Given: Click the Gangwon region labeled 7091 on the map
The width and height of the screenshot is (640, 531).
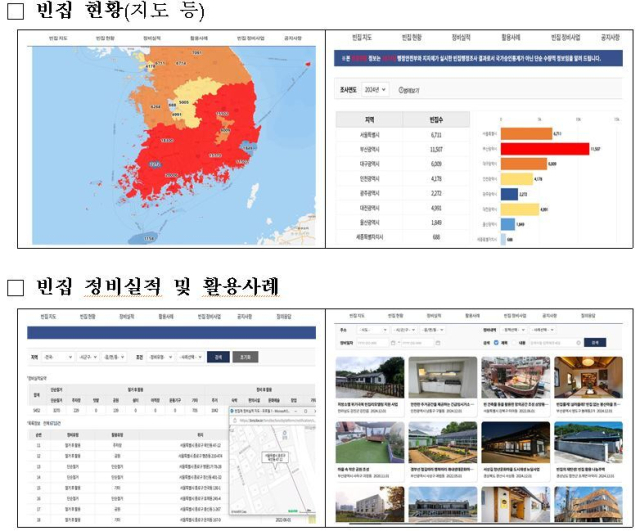Looking at the screenshot, I should (x=197, y=53).
